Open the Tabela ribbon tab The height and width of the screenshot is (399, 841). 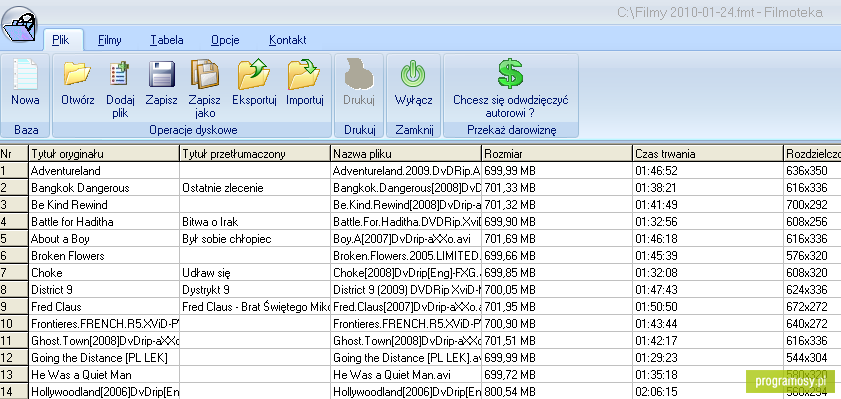166,40
